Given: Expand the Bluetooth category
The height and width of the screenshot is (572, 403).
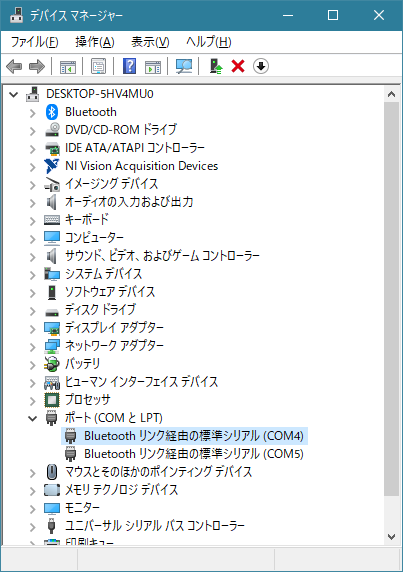Looking at the screenshot, I should (32, 113).
